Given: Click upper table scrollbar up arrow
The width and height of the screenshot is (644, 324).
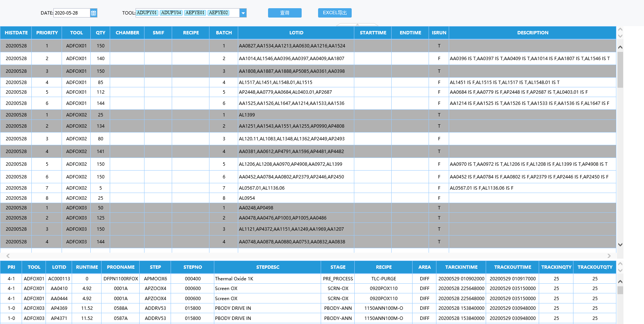Looking at the screenshot, I should [620, 47].
